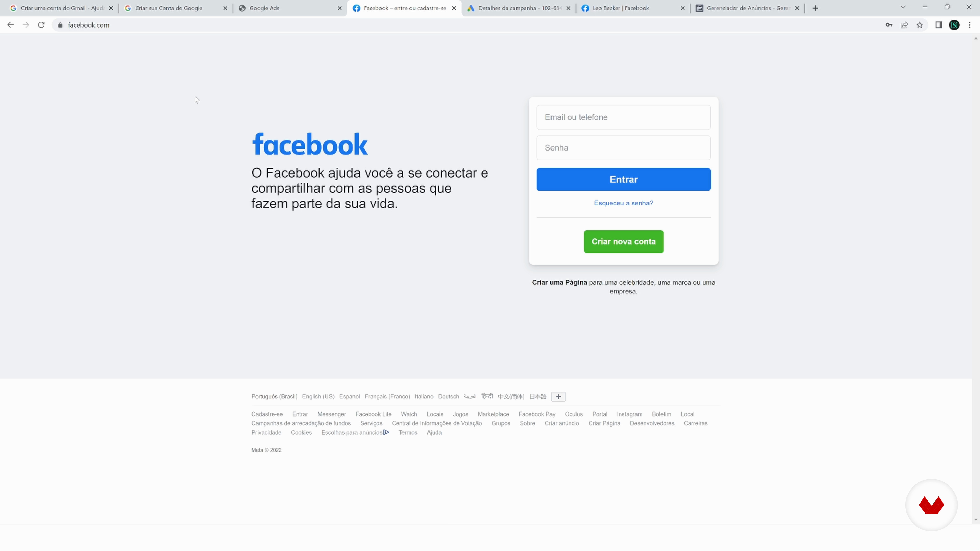The width and height of the screenshot is (980, 551).
Task: Switch to Leo Becker Facebook tab
Action: click(633, 8)
